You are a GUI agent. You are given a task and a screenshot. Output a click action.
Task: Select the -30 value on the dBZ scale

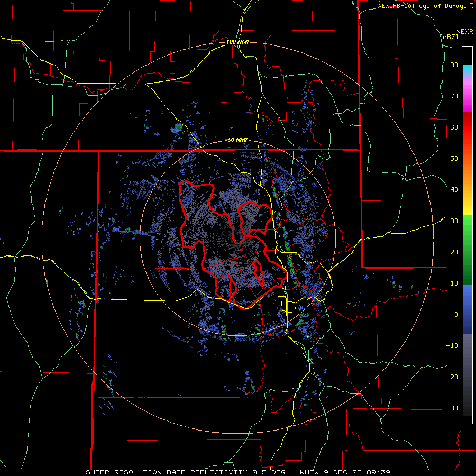click(452, 408)
